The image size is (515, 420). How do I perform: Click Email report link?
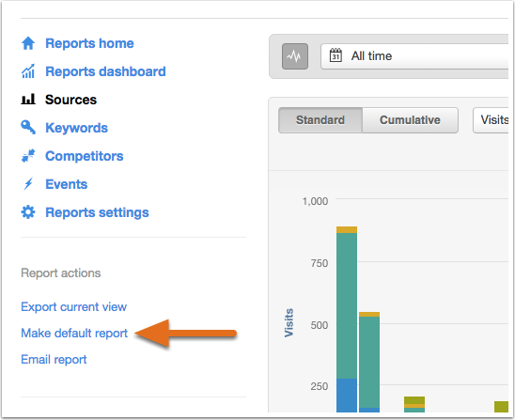[x=54, y=359]
